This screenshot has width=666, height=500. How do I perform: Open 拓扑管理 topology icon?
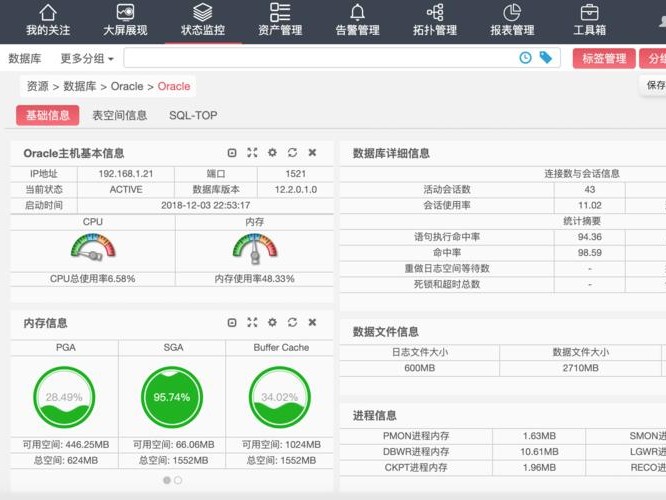[435, 13]
